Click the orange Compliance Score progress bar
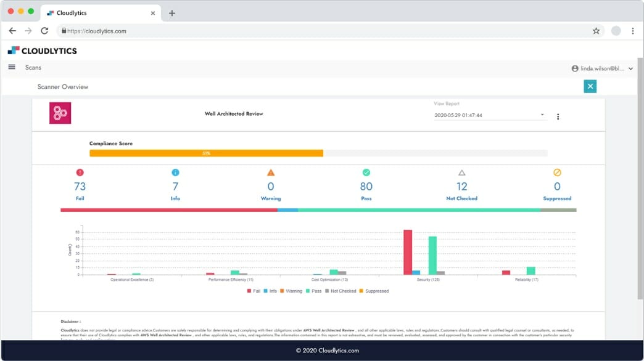The width and height of the screenshot is (644, 361). coord(206,153)
